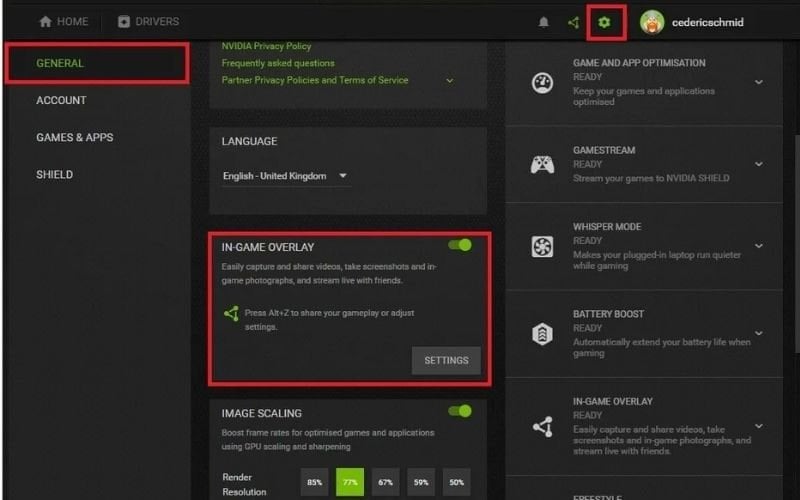Screen dimensions: 800x500
Task: Set render resolution to 85%
Action: 314,482
